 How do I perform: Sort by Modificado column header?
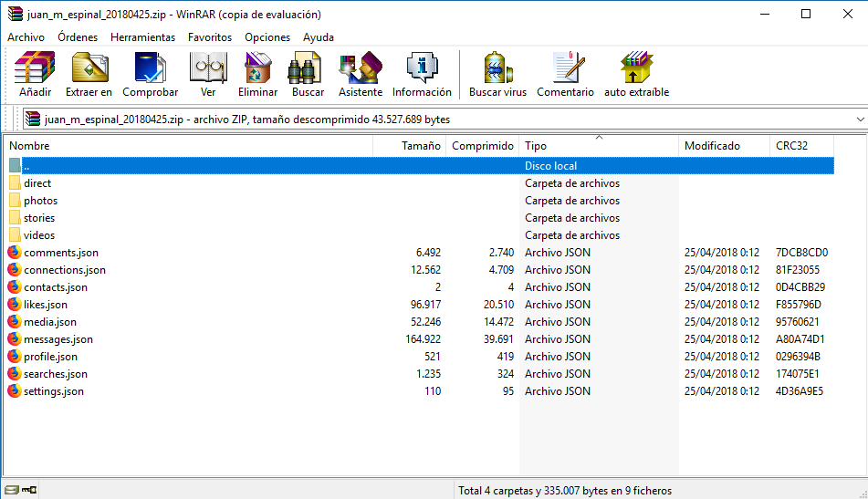(x=724, y=145)
